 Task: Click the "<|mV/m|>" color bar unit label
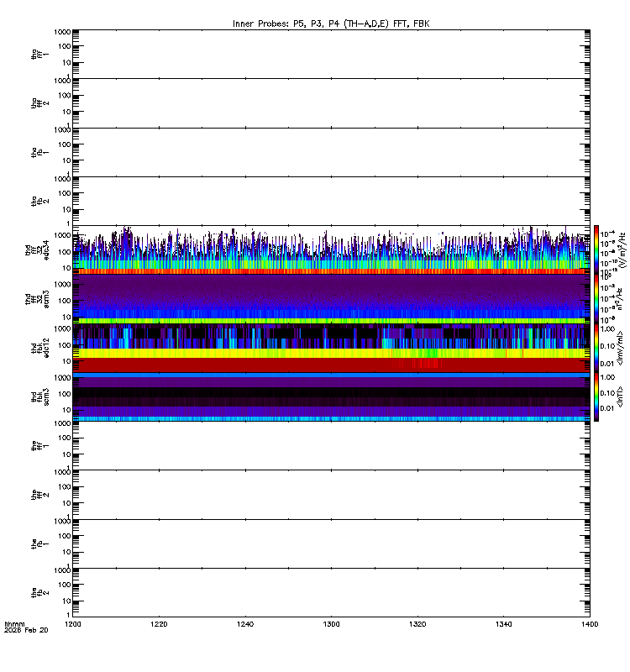point(620,348)
